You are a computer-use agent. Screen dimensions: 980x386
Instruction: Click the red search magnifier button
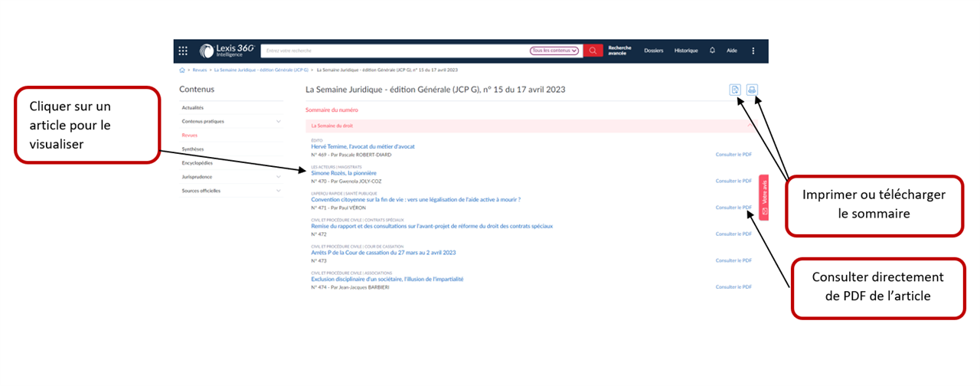click(x=593, y=51)
